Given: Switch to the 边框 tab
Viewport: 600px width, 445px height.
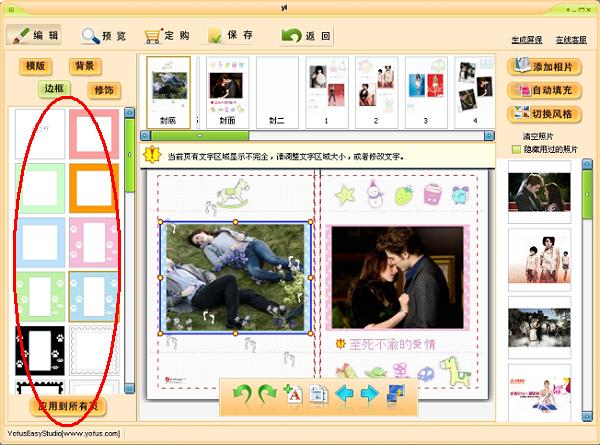Looking at the screenshot, I should pyautogui.click(x=54, y=89).
